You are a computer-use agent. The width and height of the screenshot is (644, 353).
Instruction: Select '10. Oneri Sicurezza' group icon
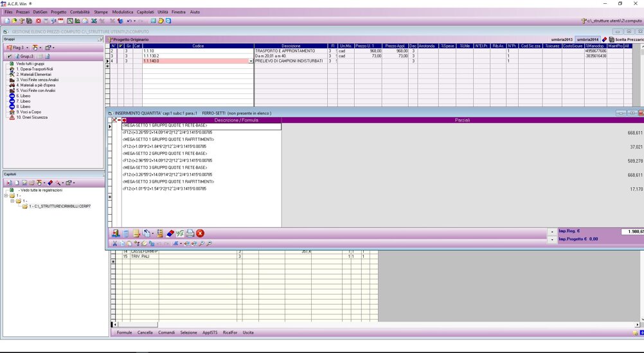tap(12, 118)
